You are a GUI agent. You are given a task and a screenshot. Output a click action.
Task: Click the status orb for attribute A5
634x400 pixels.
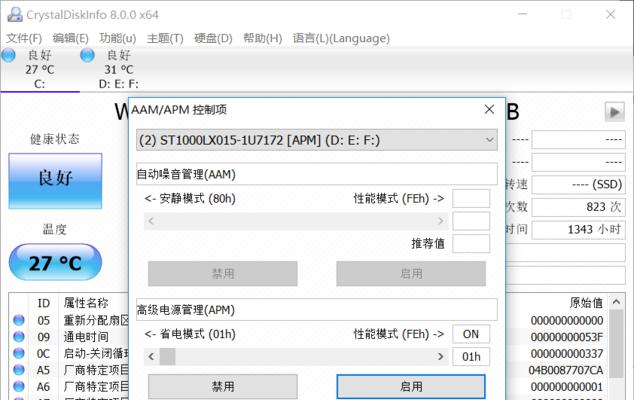[19, 370]
